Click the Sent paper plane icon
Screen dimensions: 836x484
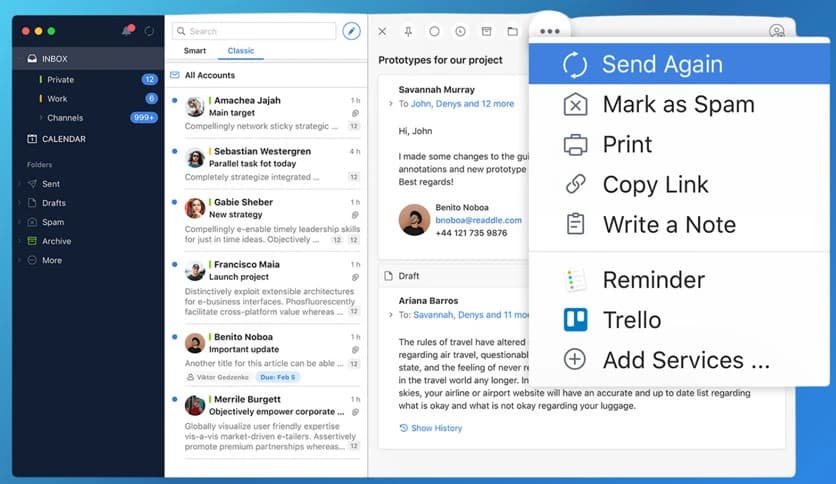(x=32, y=184)
